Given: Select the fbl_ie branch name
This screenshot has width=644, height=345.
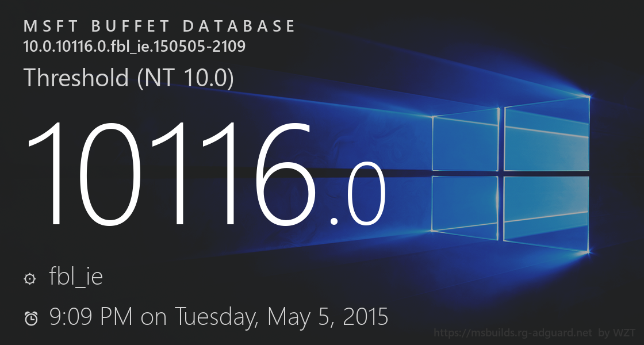Looking at the screenshot, I should [x=76, y=278].
